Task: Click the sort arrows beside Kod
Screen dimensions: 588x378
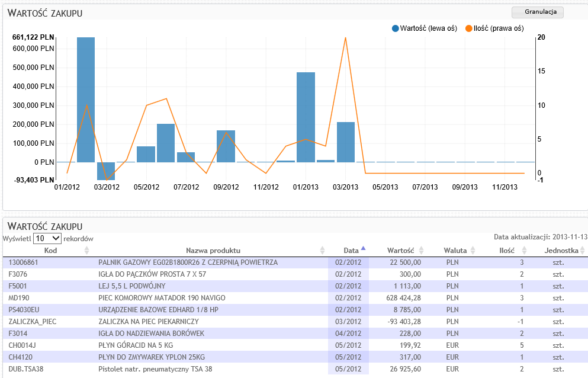Action: 86,251
